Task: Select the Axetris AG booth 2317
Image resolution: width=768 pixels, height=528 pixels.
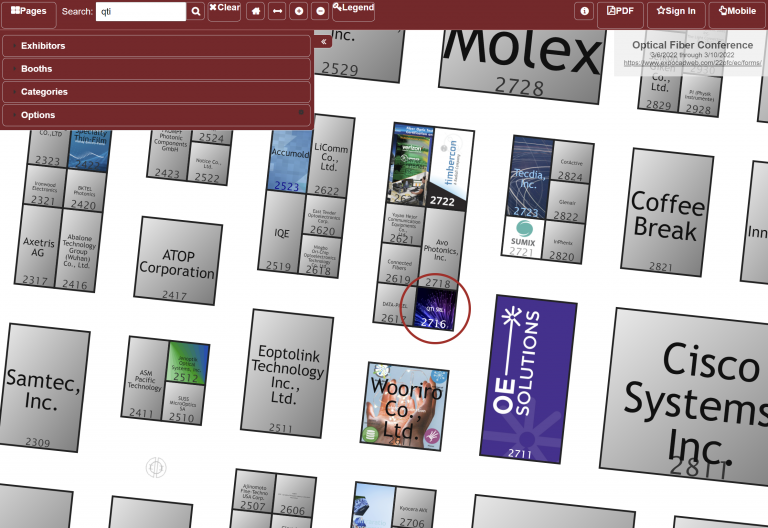Action: [38, 246]
